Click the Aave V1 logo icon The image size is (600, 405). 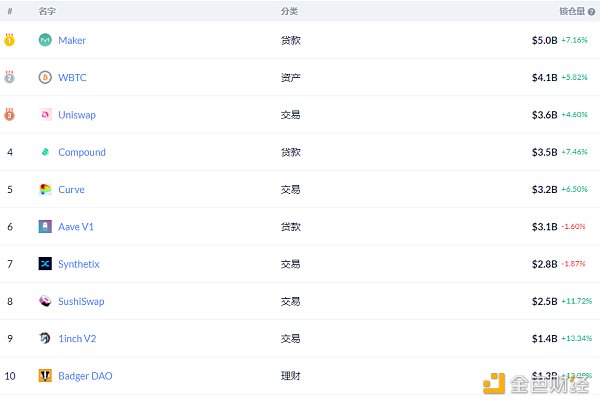coord(45,227)
